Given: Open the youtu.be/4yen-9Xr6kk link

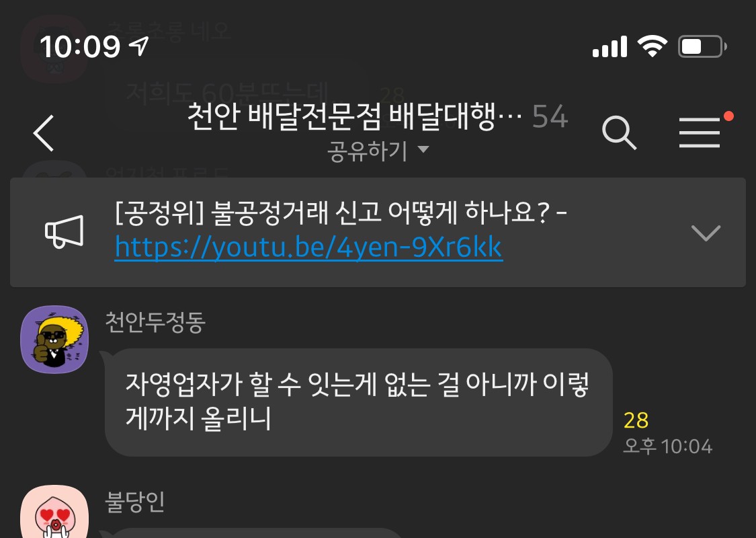Looking at the screenshot, I should [308, 247].
